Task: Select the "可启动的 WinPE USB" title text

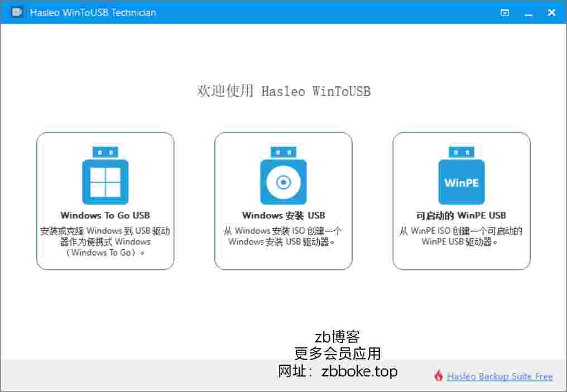Action: (462, 215)
